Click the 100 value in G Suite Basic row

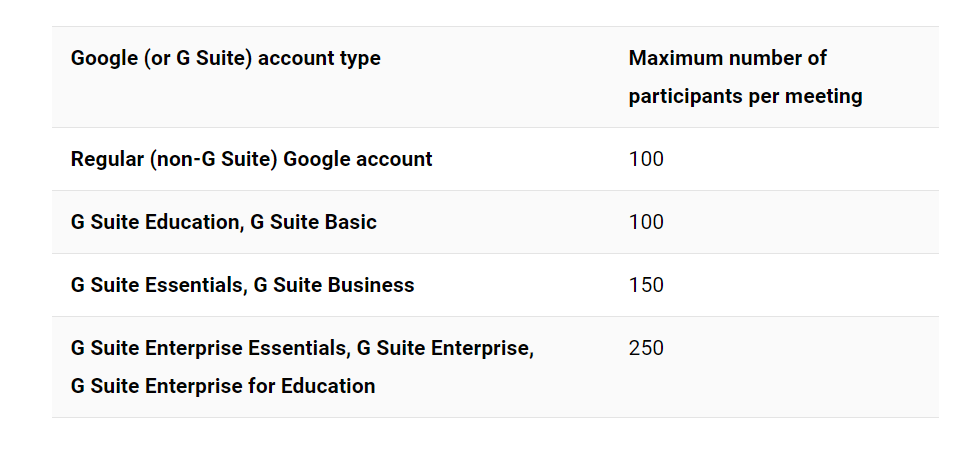(x=646, y=222)
